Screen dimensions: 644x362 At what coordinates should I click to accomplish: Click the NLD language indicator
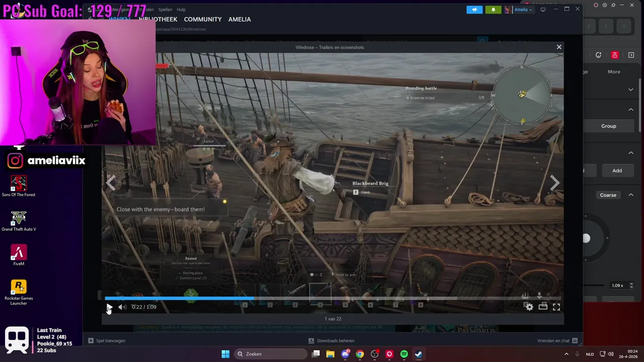pyautogui.click(x=590, y=354)
